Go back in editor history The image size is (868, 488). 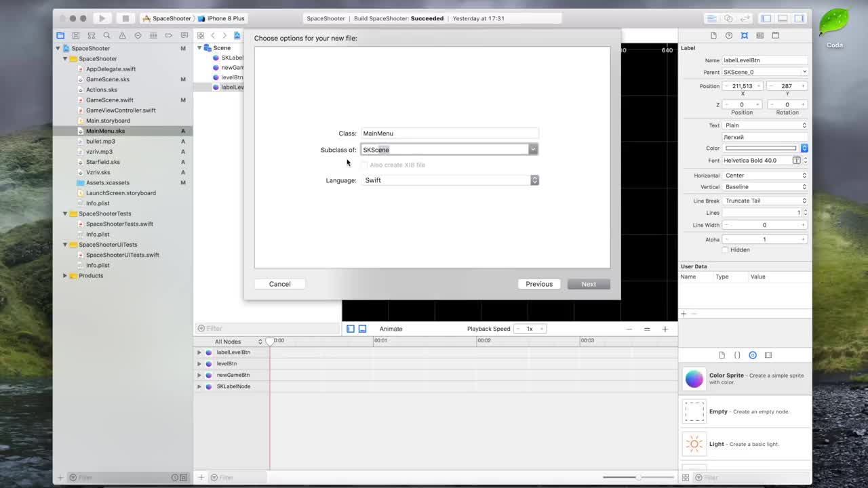point(213,35)
